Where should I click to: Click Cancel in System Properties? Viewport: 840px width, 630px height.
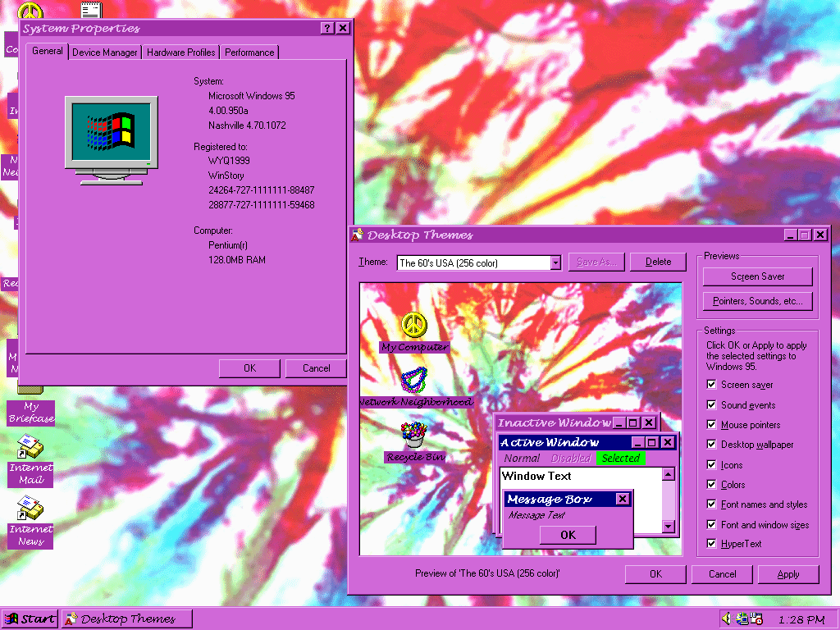pyautogui.click(x=316, y=368)
